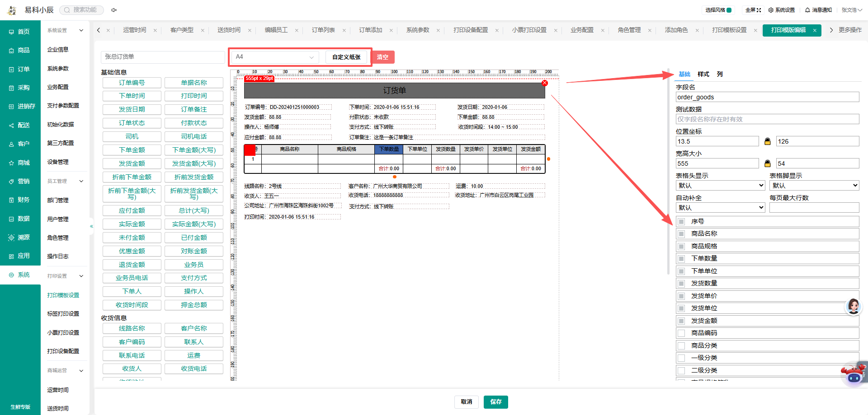Toggle the 选择风格 style switch
Screen dimensions: 868x415
point(729,10)
